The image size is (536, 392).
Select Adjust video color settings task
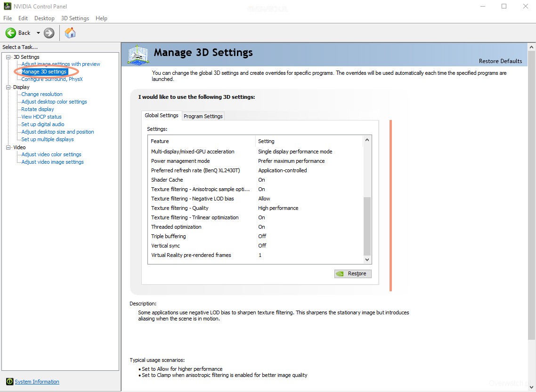pos(51,154)
